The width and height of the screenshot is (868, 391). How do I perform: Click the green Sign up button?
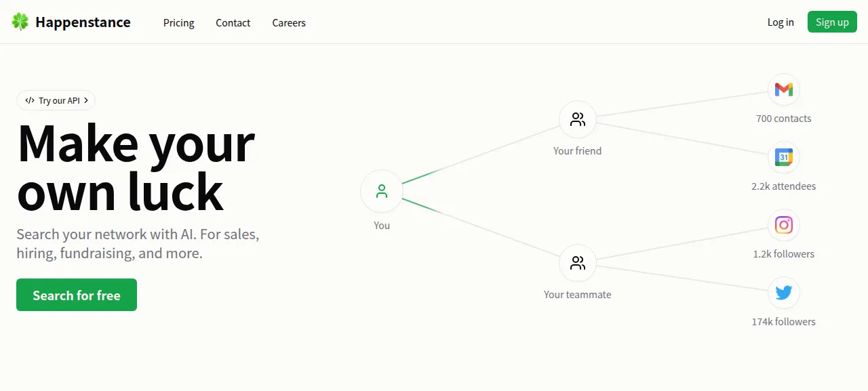pyautogui.click(x=832, y=22)
